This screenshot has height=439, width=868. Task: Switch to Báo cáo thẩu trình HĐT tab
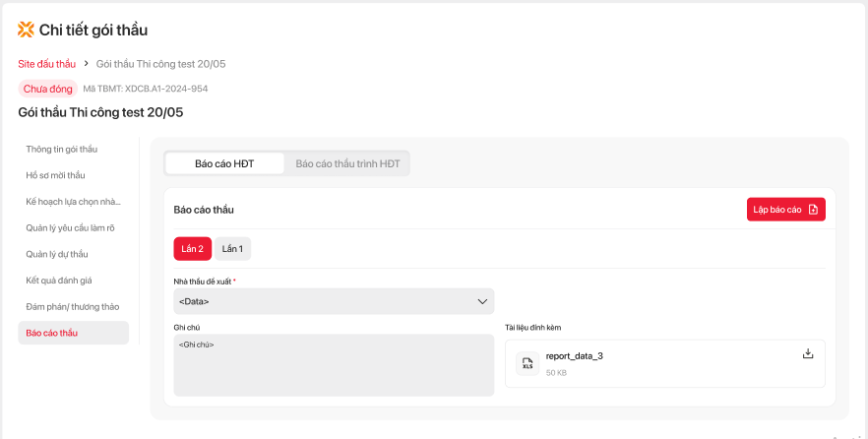347,163
